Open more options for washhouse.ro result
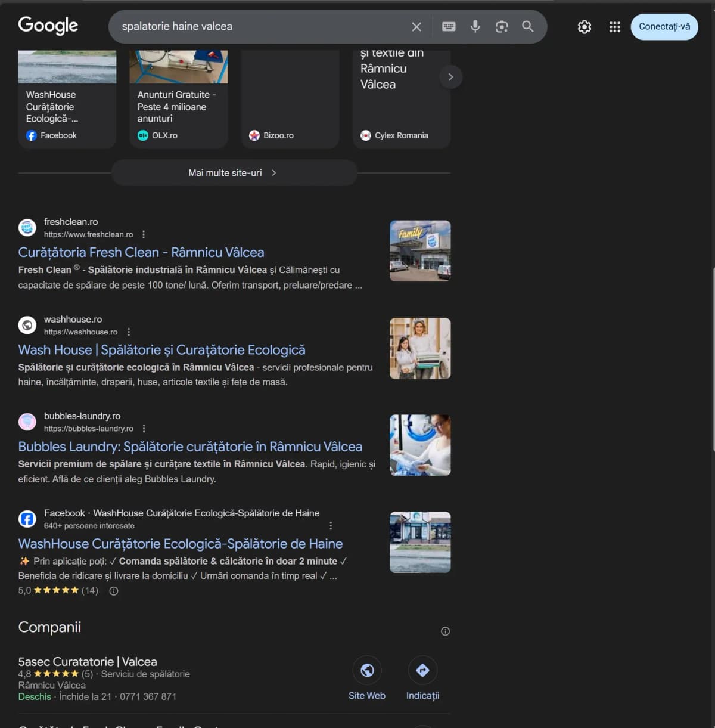This screenshot has width=715, height=728. pos(129,332)
